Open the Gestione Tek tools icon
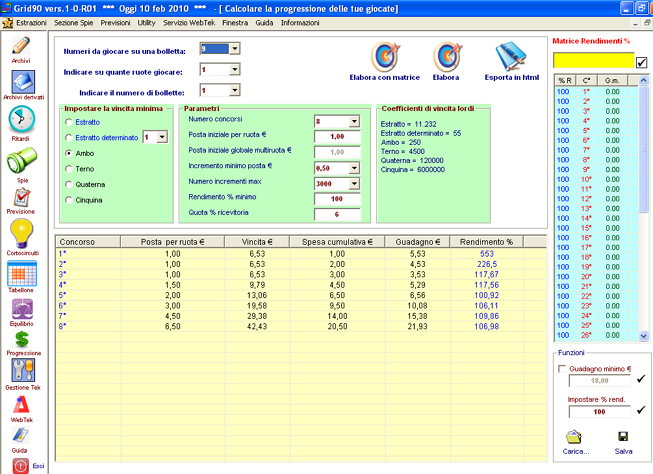The image size is (653, 474). point(23,370)
